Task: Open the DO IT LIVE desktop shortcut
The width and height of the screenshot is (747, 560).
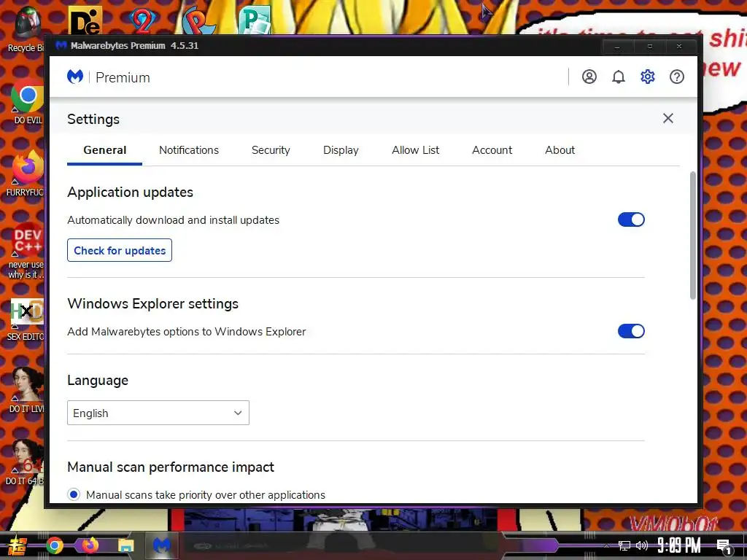Action: (x=27, y=389)
